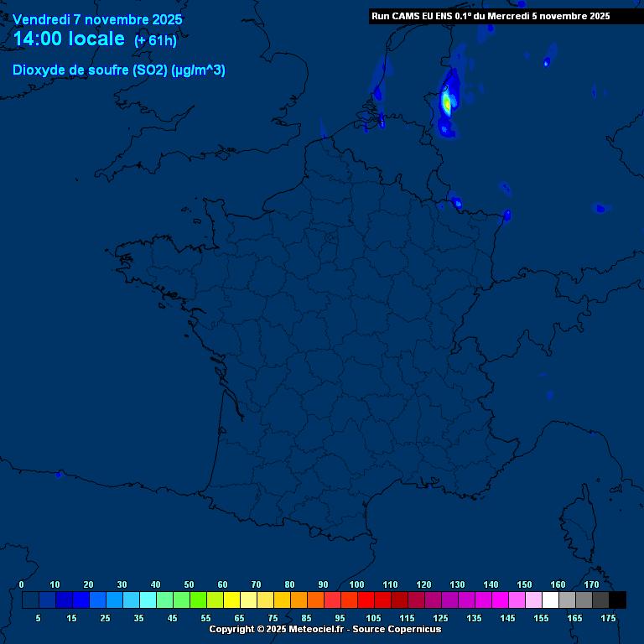Click the white swatch in the legend

(x=550, y=600)
